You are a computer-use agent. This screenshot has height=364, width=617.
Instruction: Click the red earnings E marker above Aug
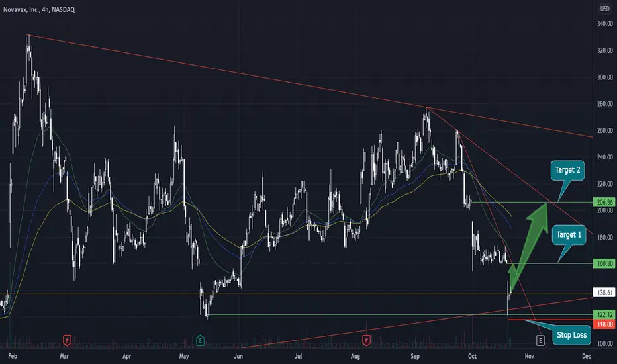point(366,340)
